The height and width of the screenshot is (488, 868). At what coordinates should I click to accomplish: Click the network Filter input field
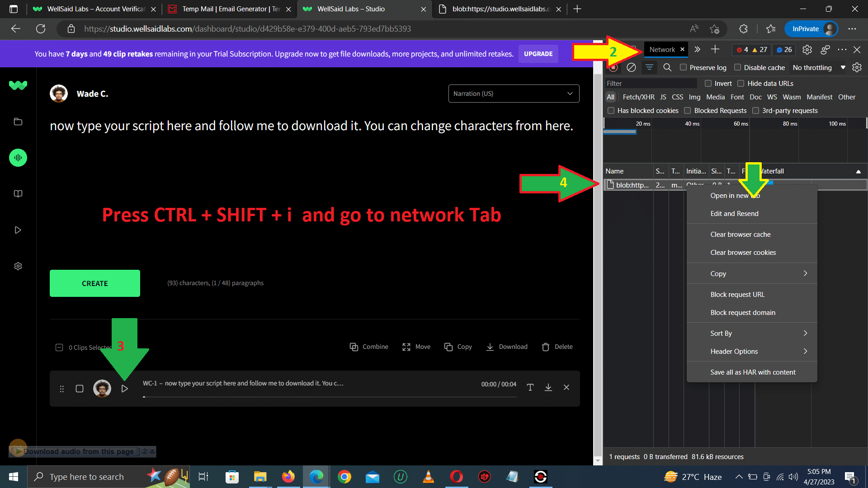651,84
